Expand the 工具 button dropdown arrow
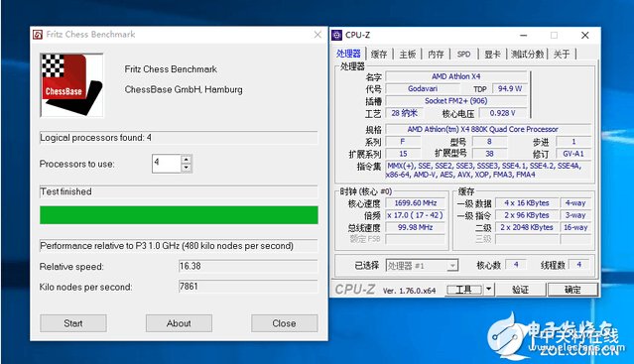634x364 pixels. click(489, 290)
